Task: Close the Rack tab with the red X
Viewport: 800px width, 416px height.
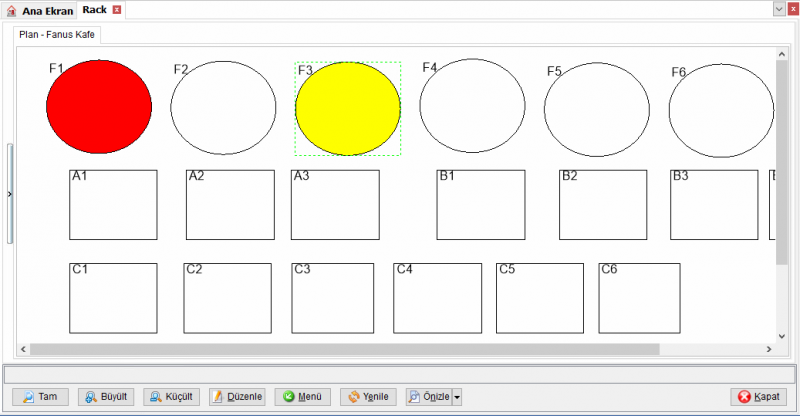Action: point(117,10)
